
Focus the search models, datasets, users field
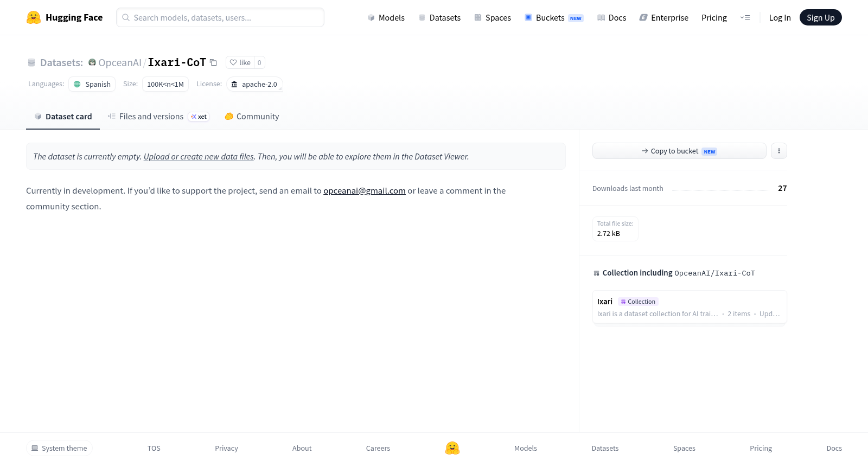point(220,17)
